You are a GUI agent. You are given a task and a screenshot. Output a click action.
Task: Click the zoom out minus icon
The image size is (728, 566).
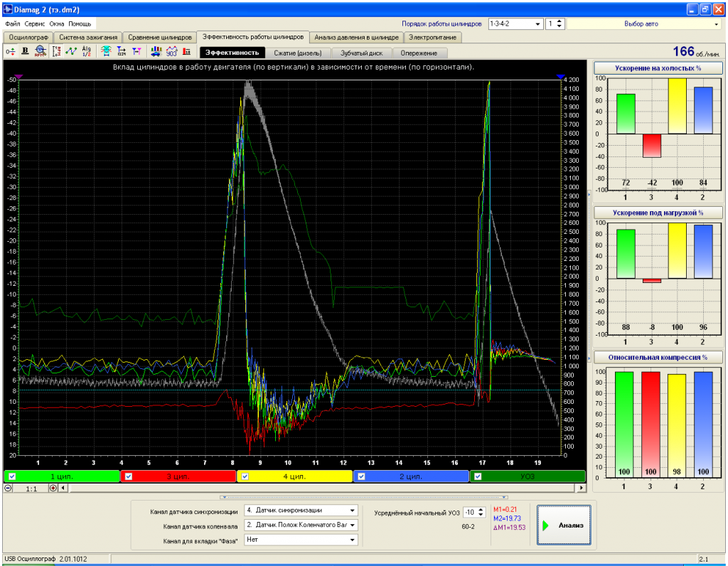(x=8, y=488)
